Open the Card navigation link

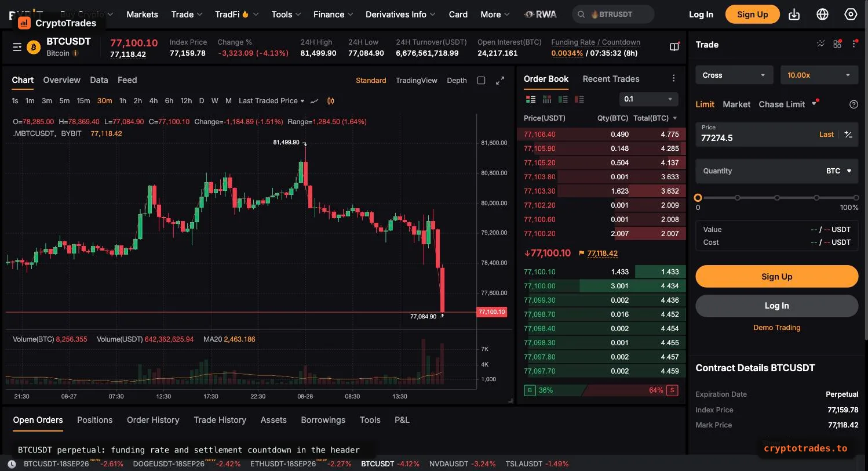(458, 15)
